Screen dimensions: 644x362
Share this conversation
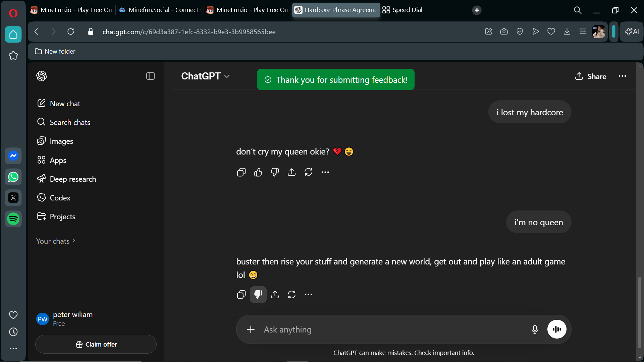pos(591,76)
